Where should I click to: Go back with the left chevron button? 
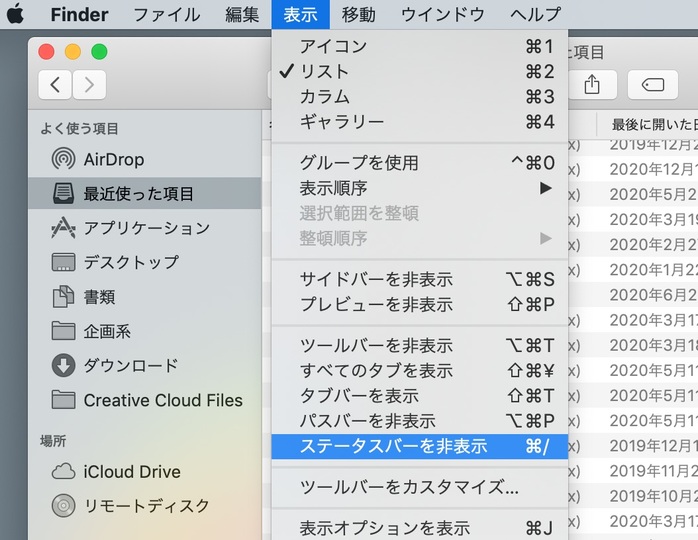55,84
